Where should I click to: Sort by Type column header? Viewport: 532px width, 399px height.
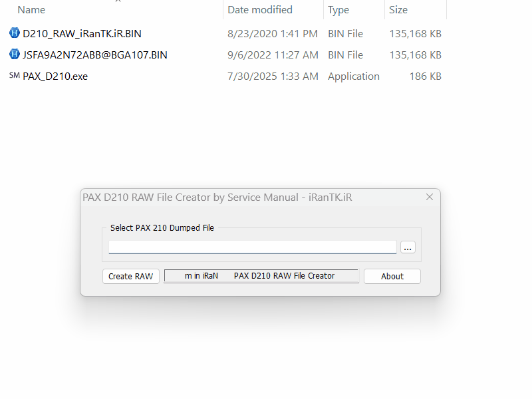[338, 10]
